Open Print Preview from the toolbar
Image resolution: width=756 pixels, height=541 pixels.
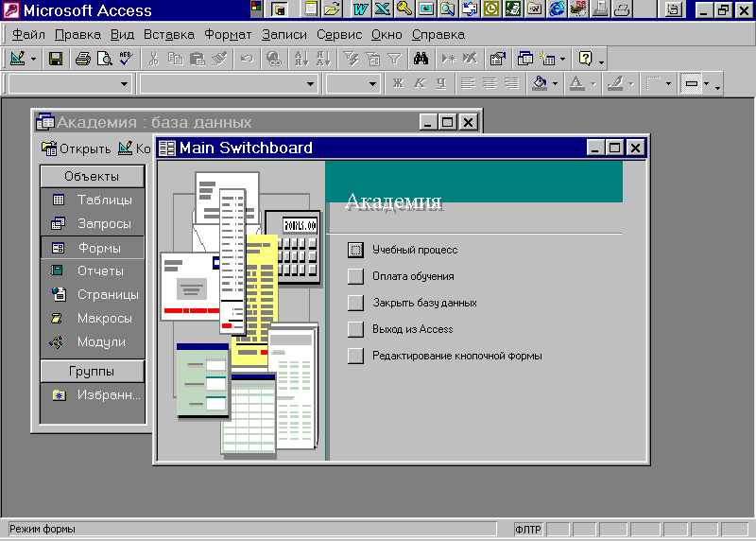coord(104,59)
